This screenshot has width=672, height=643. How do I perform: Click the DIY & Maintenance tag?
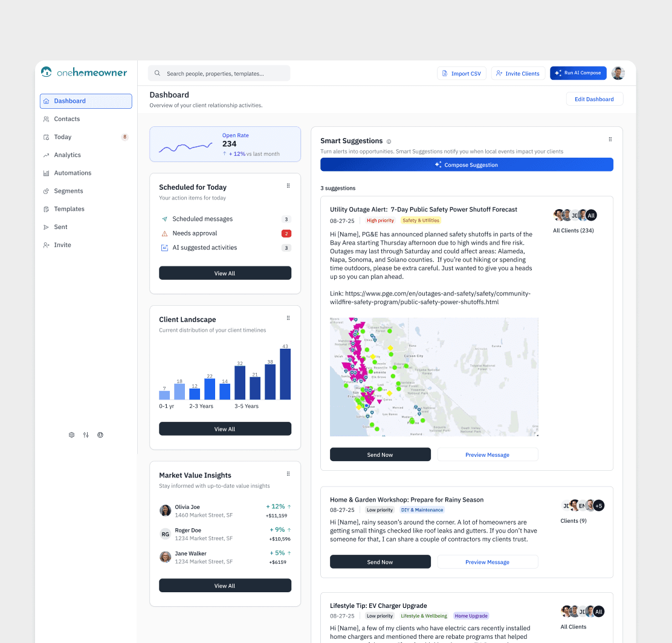422,509
